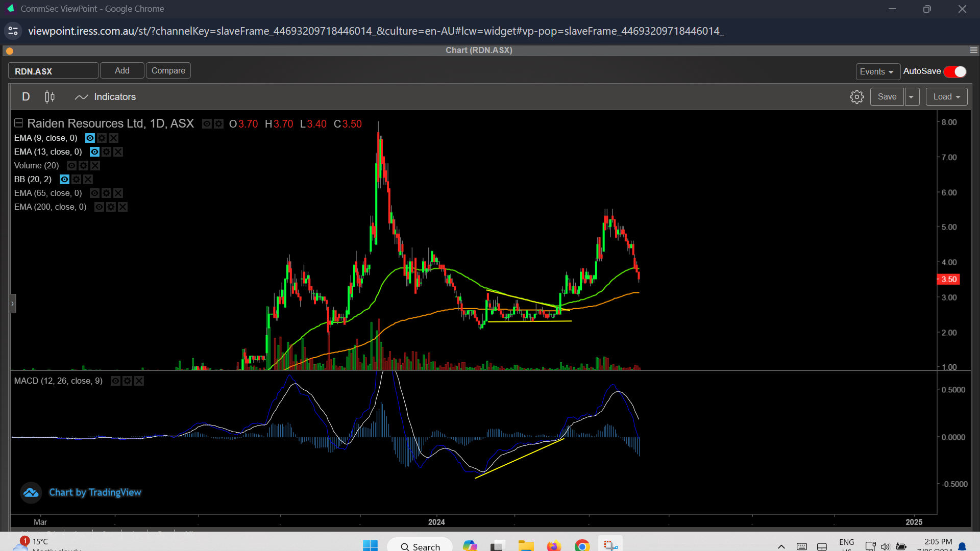Open settings of Volume (20)

83,165
